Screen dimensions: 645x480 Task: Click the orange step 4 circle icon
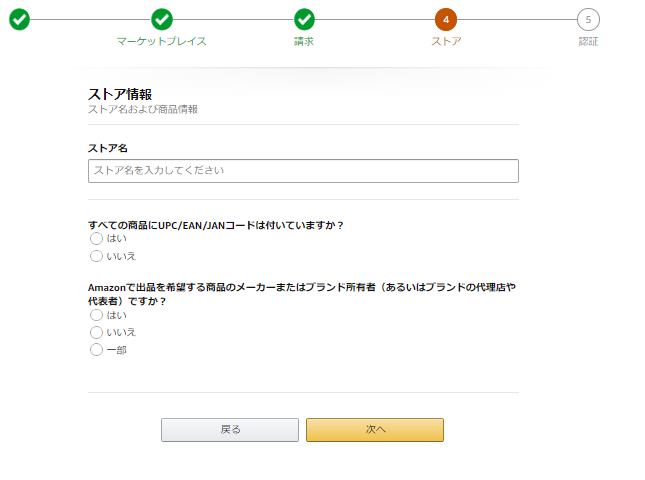(x=446, y=19)
